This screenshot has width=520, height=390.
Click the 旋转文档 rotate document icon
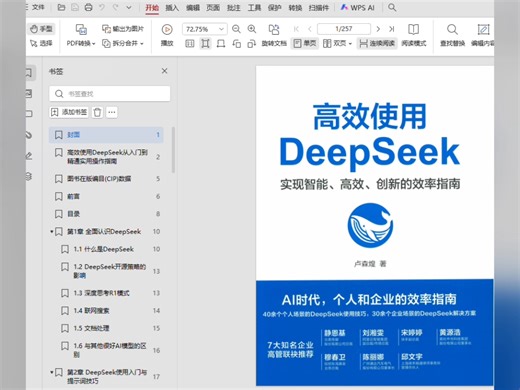(274, 29)
